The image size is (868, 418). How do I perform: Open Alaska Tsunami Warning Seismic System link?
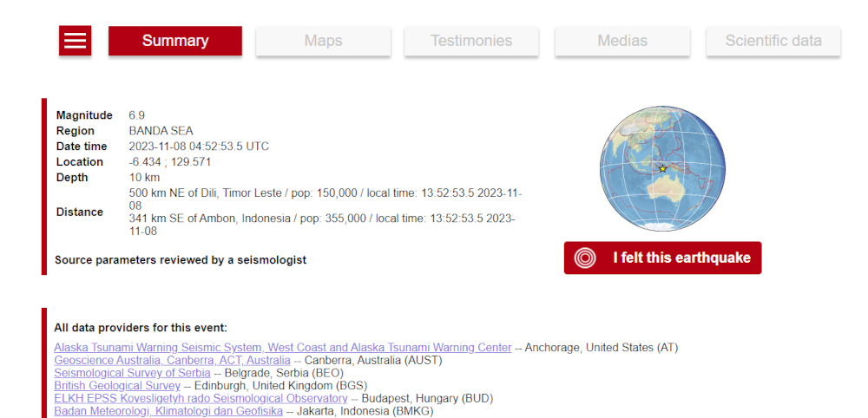[282, 348]
